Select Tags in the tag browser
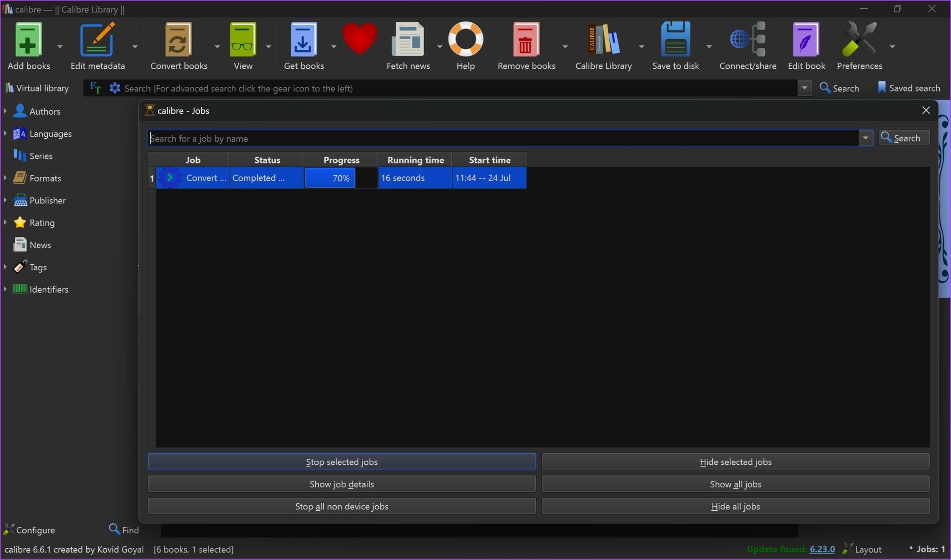Image resolution: width=951 pixels, height=560 pixels. tap(38, 267)
